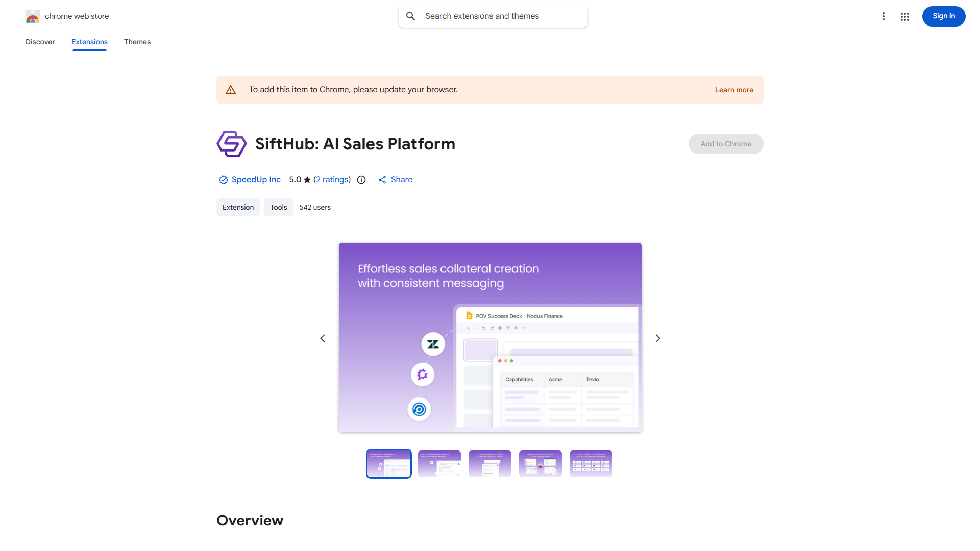Open the 2 ratings link
The image size is (980, 551).
[x=332, y=179]
